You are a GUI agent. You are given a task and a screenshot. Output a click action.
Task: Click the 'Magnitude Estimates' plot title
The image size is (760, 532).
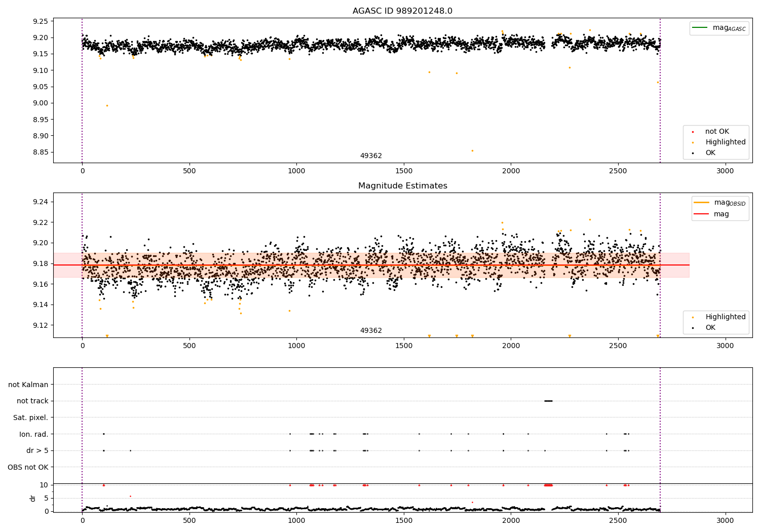(402, 186)
